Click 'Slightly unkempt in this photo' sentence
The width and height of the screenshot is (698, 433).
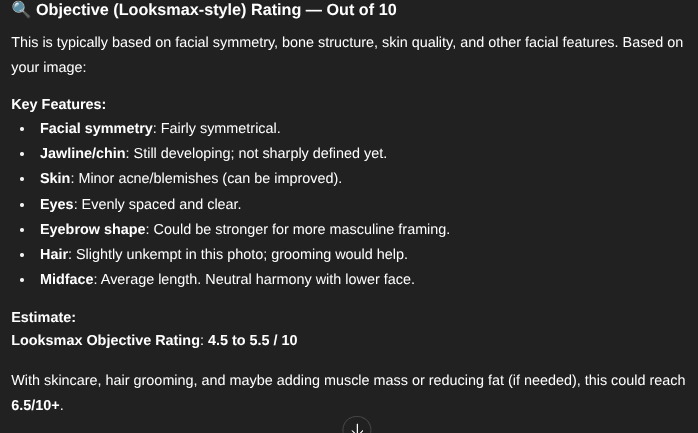(172, 254)
